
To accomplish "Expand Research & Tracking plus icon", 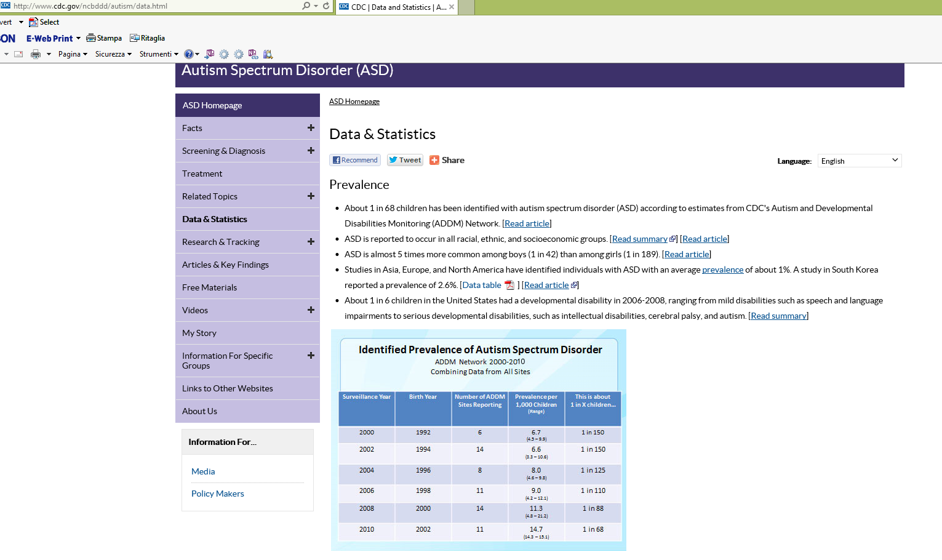I will 311,242.
